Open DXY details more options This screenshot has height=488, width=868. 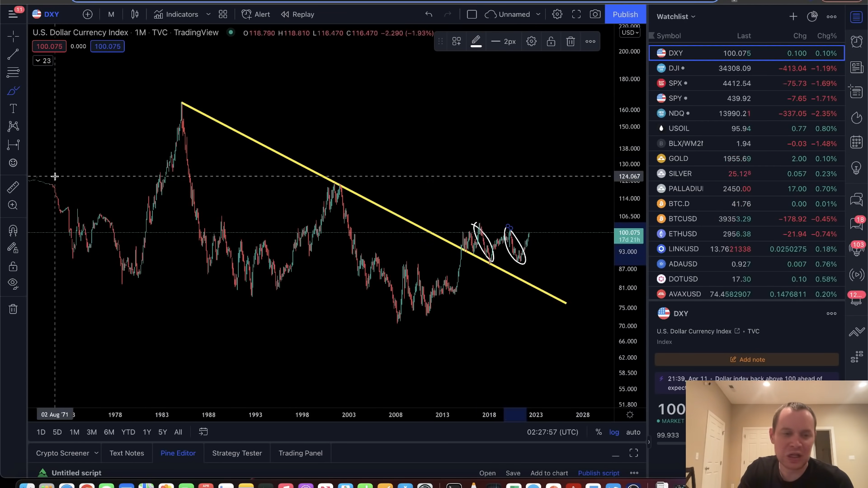pyautogui.click(x=831, y=314)
